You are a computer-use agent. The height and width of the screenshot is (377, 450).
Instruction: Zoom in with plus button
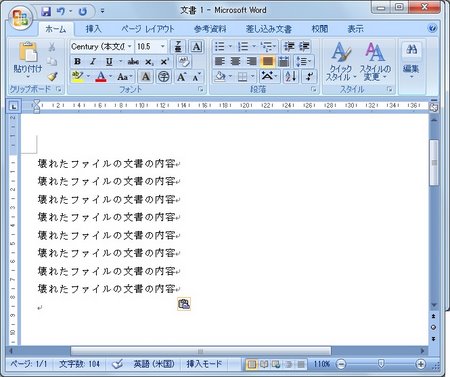coord(421,364)
